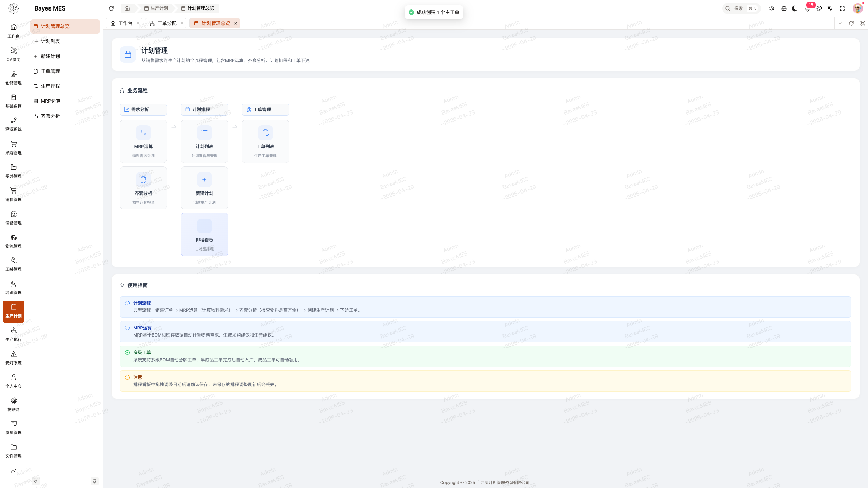Open 文件管理 module
This screenshot has height=488, width=868.
pyautogui.click(x=14, y=451)
